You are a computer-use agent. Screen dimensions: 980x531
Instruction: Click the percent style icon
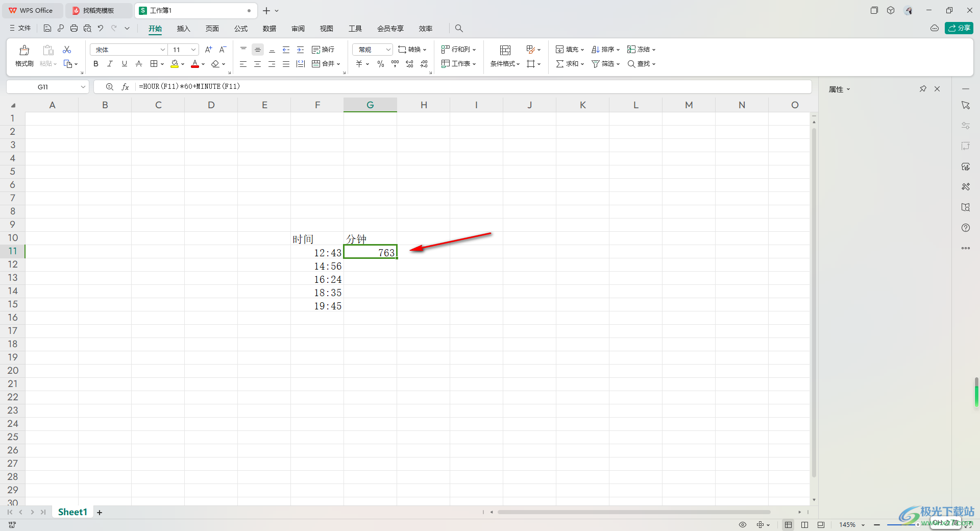pos(381,64)
